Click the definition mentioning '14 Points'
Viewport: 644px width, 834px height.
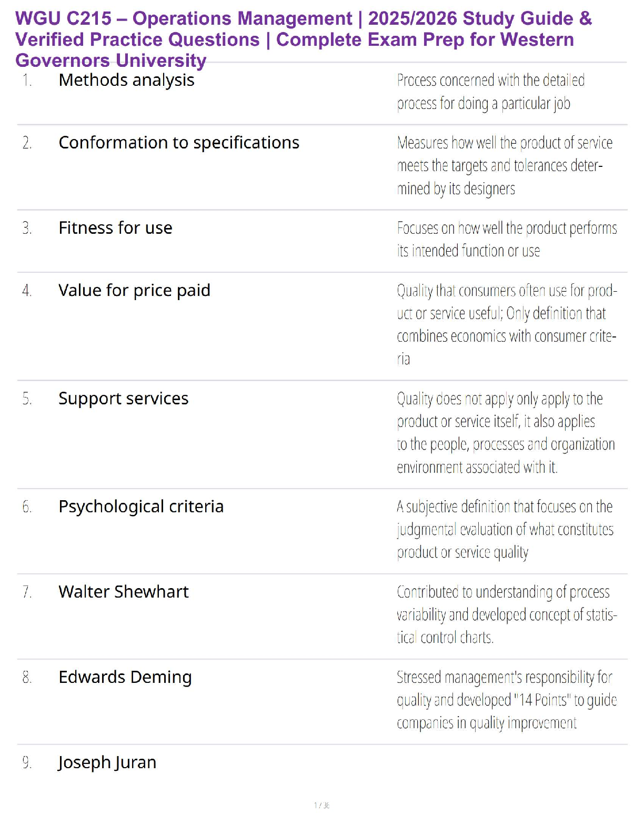506,700
